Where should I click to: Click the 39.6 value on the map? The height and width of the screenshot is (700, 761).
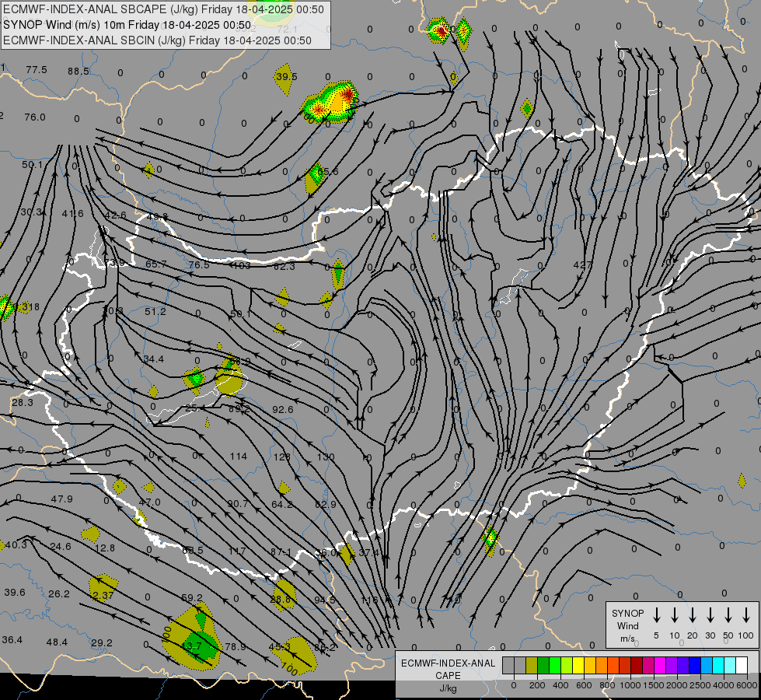(15, 592)
